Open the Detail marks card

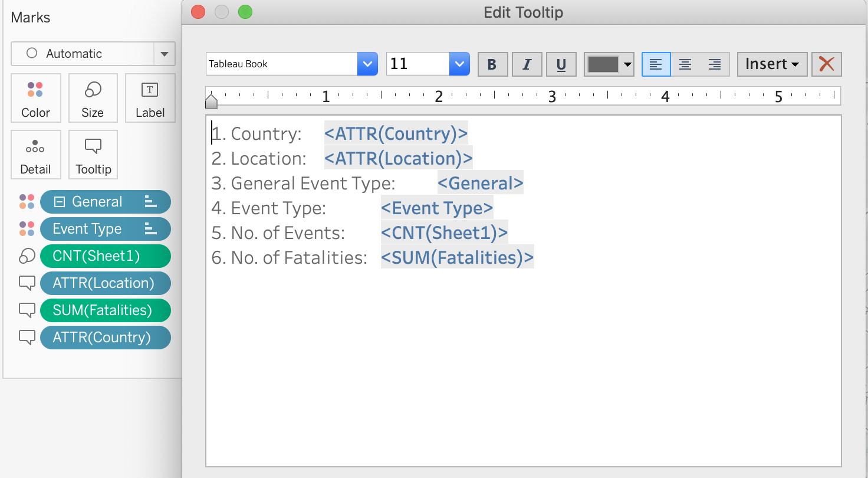tap(35, 155)
